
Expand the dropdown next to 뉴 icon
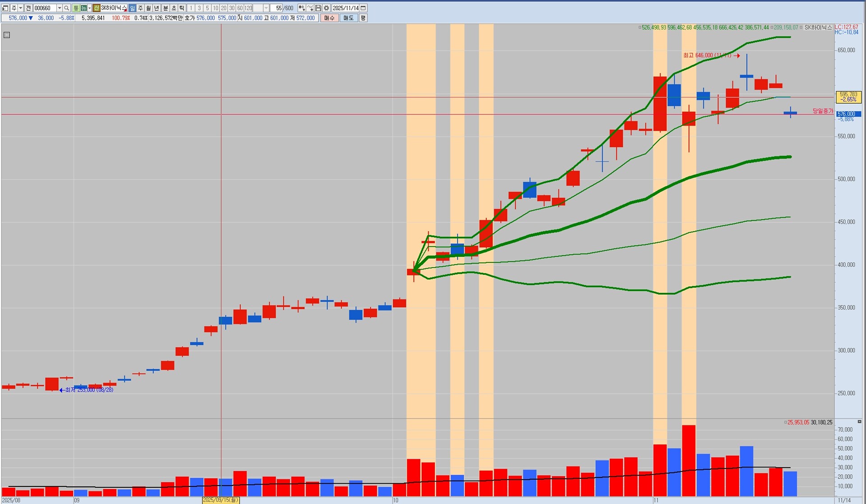(89, 8)
